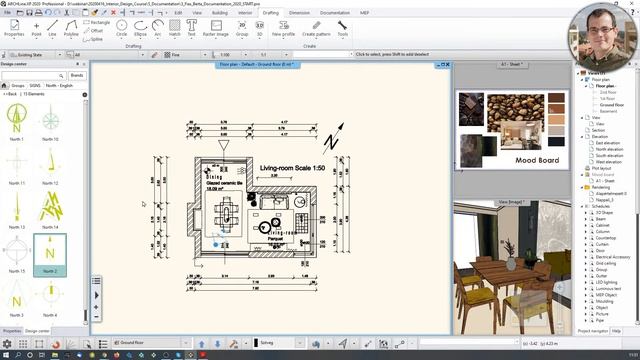This screenshot has width=640, height=360.
Task: Switch to the Properties panel tab
Action: [x=11, y=331]
